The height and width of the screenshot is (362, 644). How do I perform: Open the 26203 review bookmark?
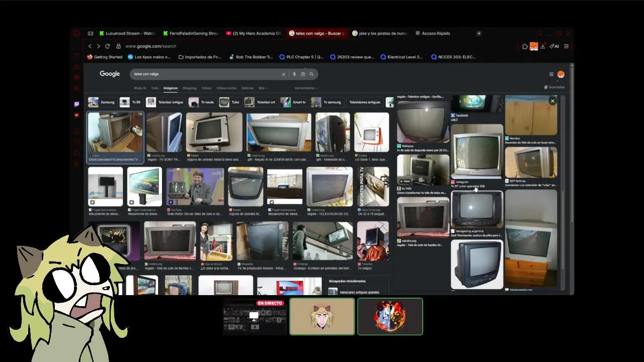(352, 57)
